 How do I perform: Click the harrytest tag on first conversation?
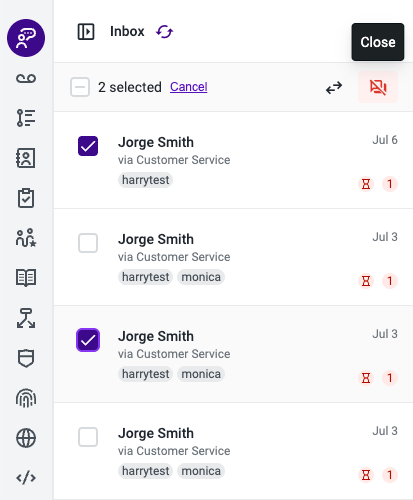(x=145, y=180)
